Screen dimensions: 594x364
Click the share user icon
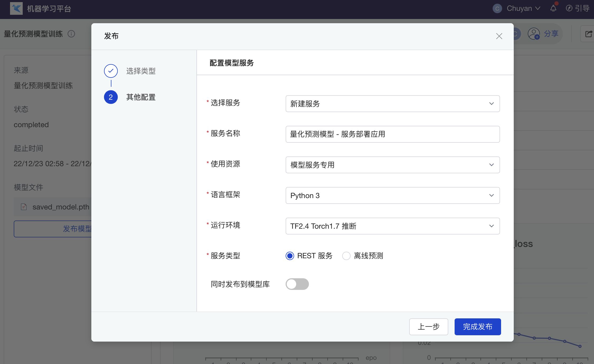(x=534, y=34)
